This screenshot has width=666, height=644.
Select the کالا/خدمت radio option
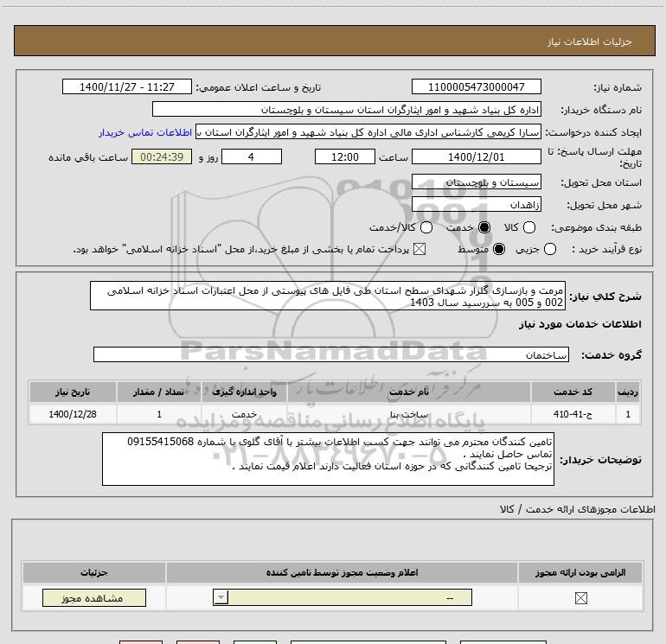click(426, 227)
